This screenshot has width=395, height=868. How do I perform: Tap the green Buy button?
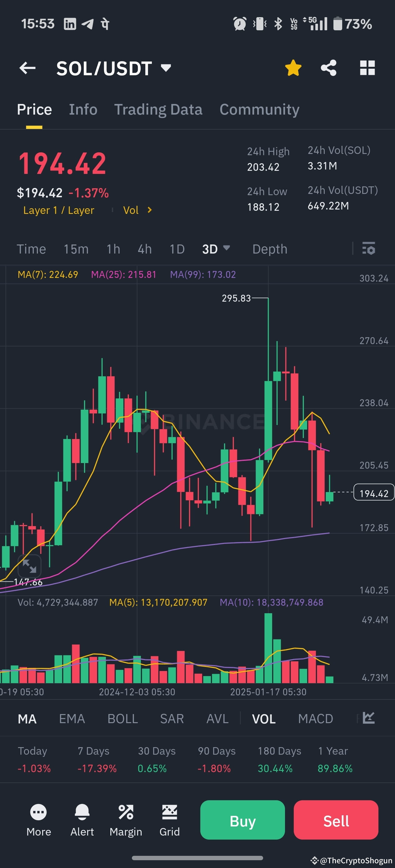click(242, 820)
